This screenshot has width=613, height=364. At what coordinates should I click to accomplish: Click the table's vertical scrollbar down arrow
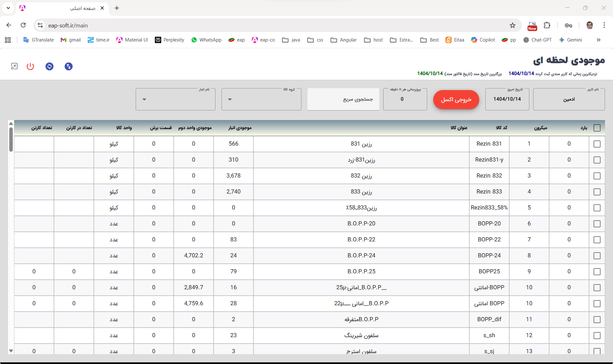(x=11, y=351)
